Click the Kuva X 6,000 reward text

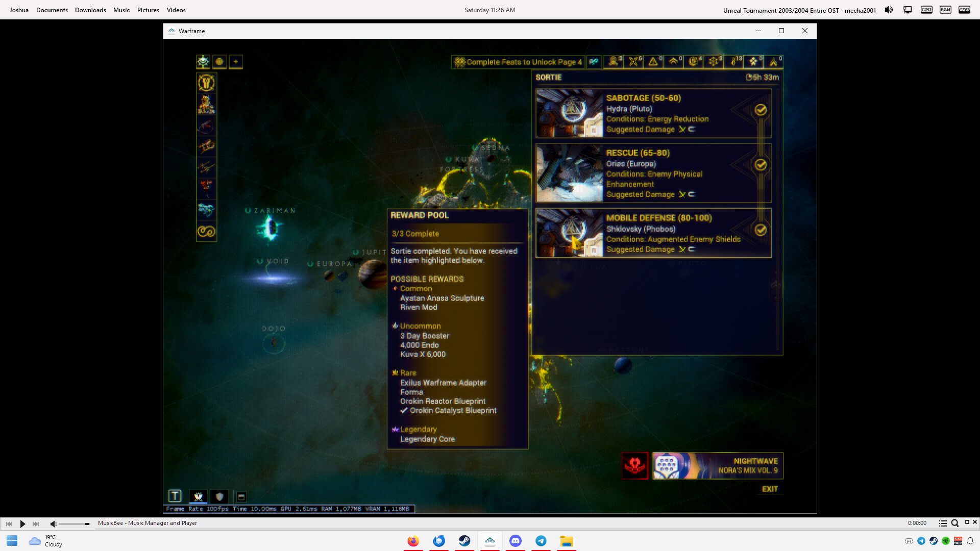pyautogui.click(x=423, y=354)
